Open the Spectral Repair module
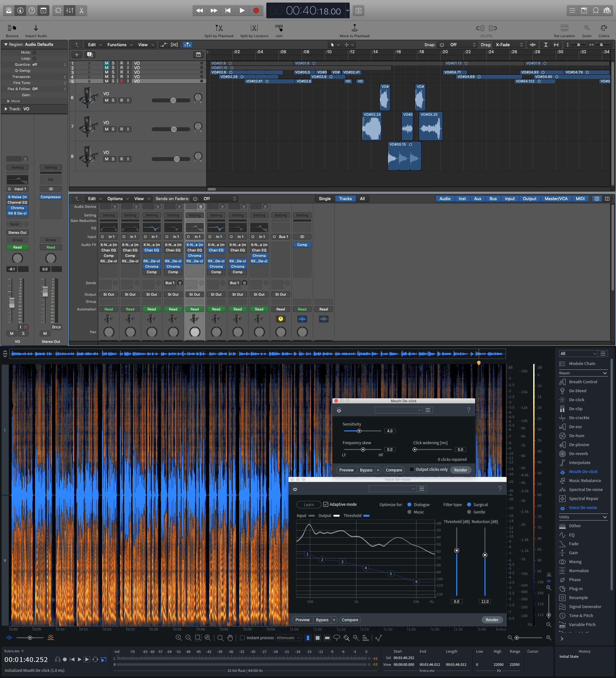The width and height of the screenshot is (616, 678). click(x=583, y=498)
